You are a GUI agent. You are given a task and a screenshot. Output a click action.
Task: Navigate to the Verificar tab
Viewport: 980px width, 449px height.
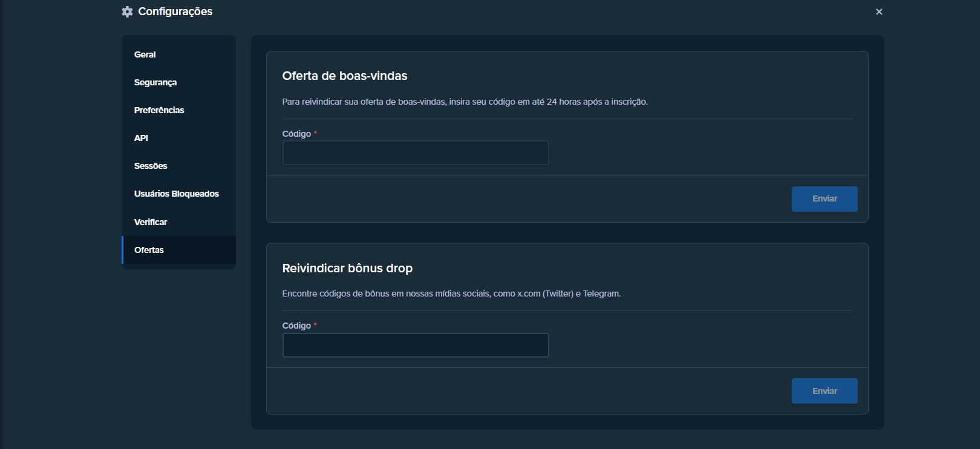click(151, 222)
